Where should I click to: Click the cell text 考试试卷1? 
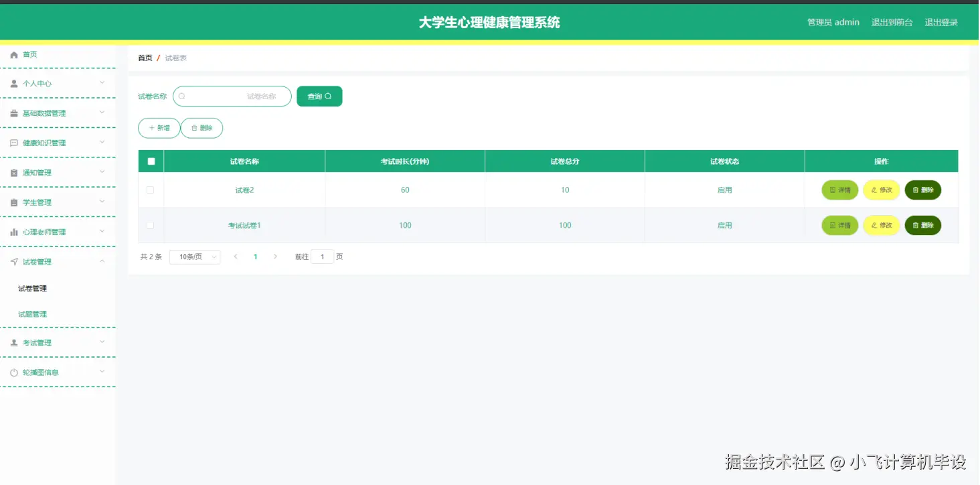click(x=244, y=226)
